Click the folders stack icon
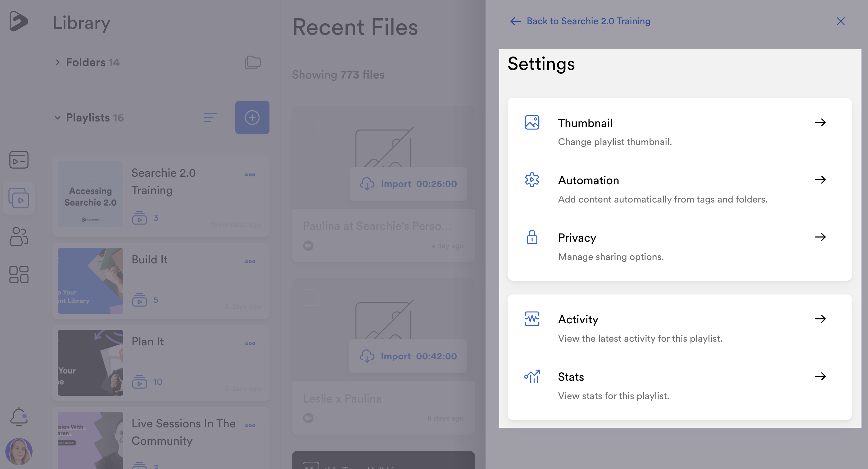Viewport: 868px width, 469px height. [x=253, y=62]
